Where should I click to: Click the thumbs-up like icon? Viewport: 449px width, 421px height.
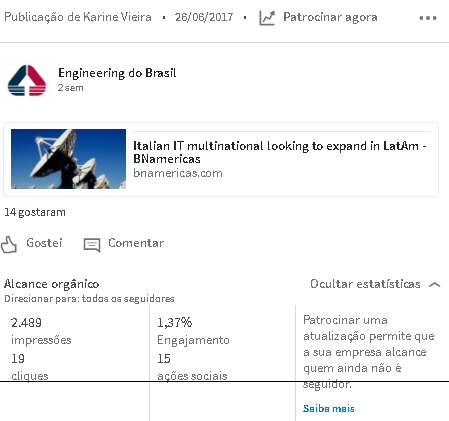pyautogui.click(x=9, y=245)
